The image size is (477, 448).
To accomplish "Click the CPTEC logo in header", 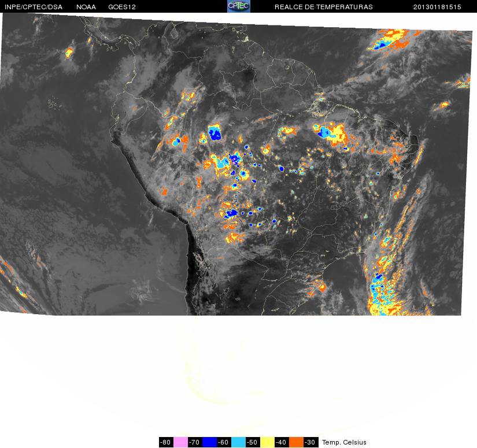I will click(x=239, y=6).
